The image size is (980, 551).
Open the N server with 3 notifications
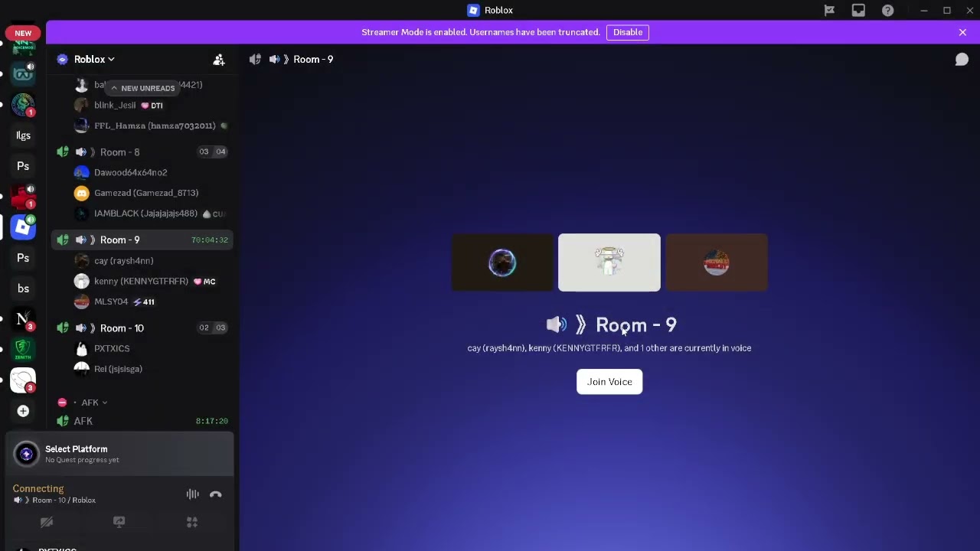tap(23, 319)
